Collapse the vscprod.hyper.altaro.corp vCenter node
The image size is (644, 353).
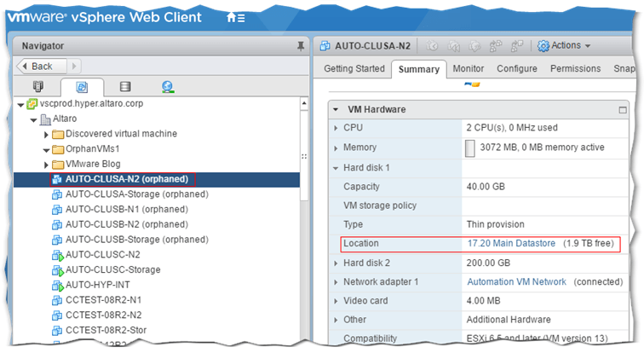(20, 105)
